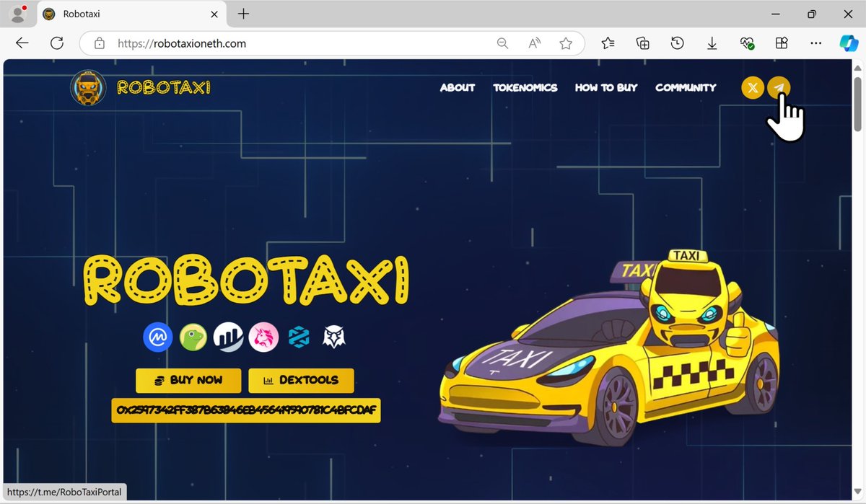866x504 pixels.
Task: Click the BUY NOW button
Action: click(188, 380)
